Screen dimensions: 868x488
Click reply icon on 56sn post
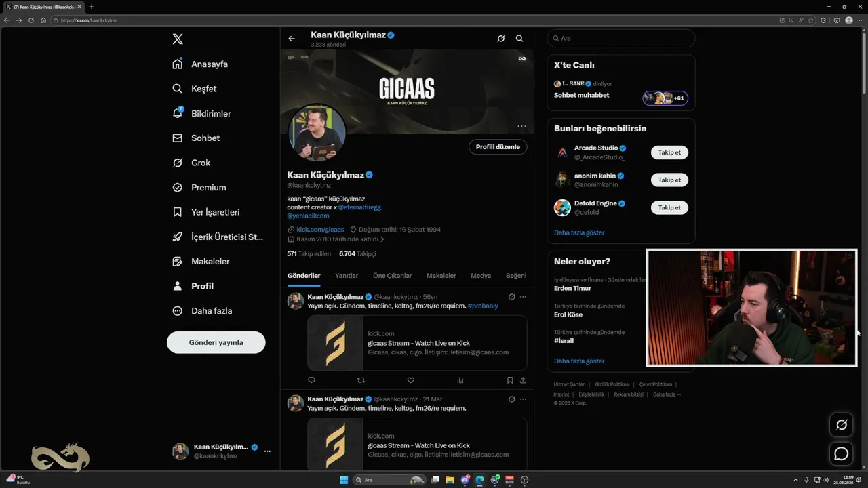pos(312,380)
